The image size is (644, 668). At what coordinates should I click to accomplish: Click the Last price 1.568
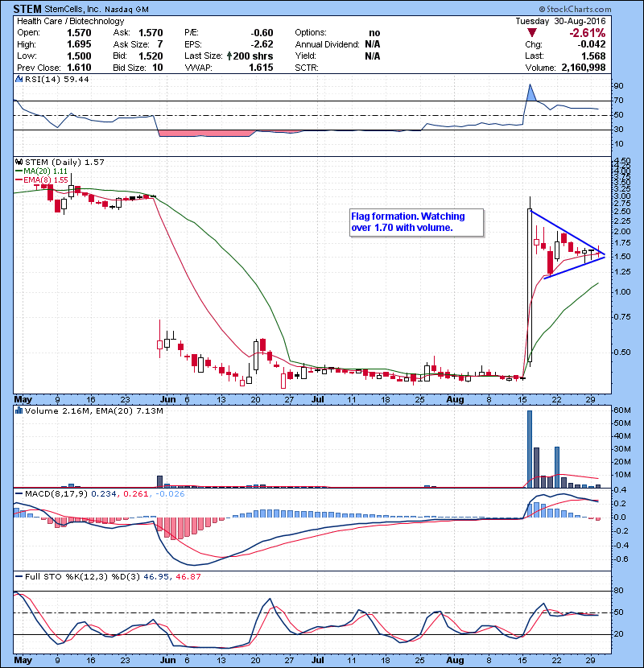[x=593, y=56]
